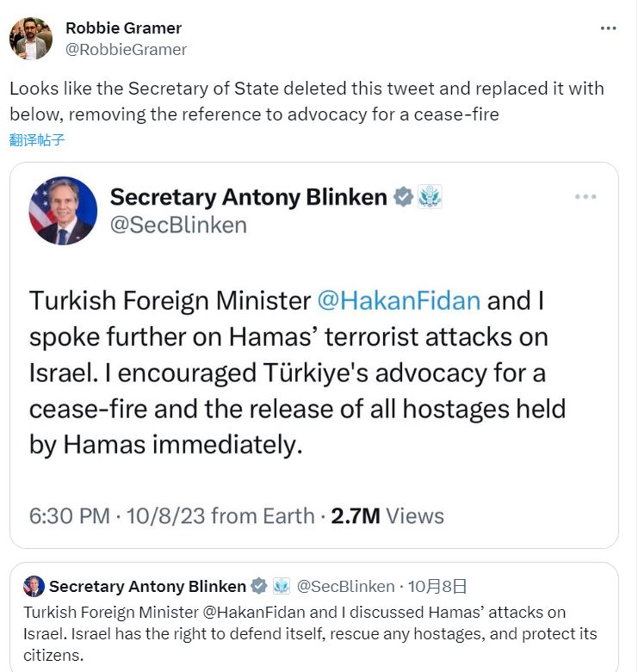Screen dimensions: 638x672
Task: Click the 6:30 PM timestamp in the screenshot
Action: [x=69, y=515]
